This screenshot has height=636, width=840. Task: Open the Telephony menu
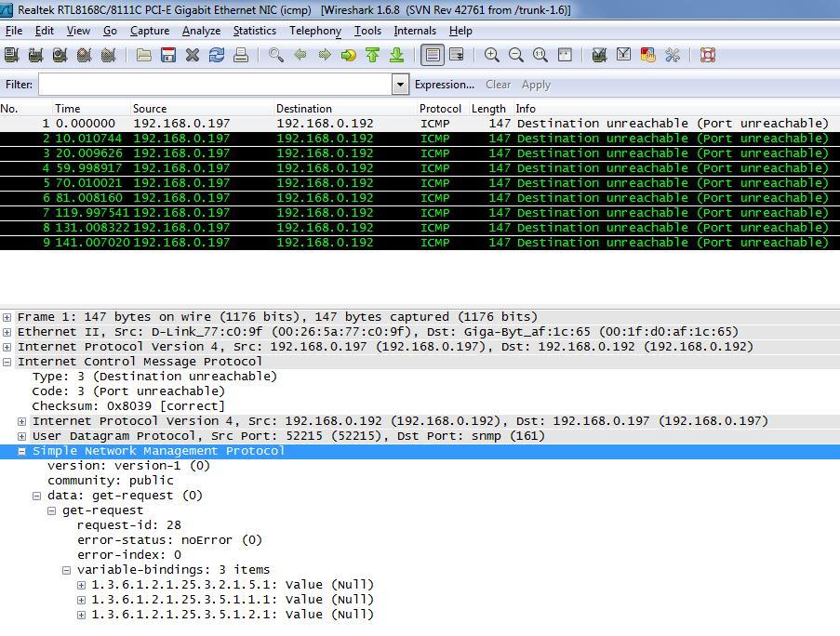315,31
